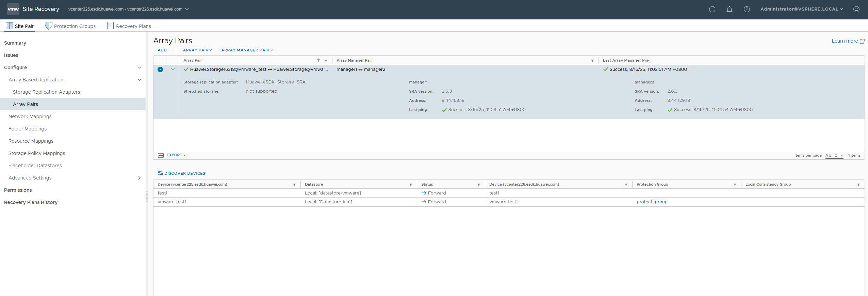The image size is (868, 296).
Task: Click the Huawei eSDK_Storage_SRA adapter value
Action: click(x=276, y=82)
